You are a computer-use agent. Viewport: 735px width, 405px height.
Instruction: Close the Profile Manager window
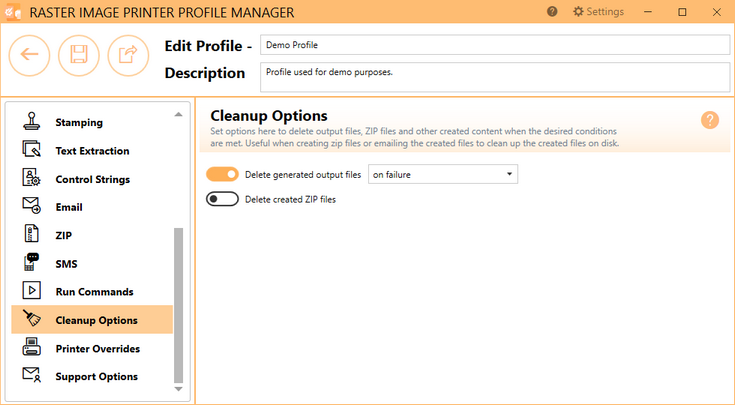coord(717,12)
